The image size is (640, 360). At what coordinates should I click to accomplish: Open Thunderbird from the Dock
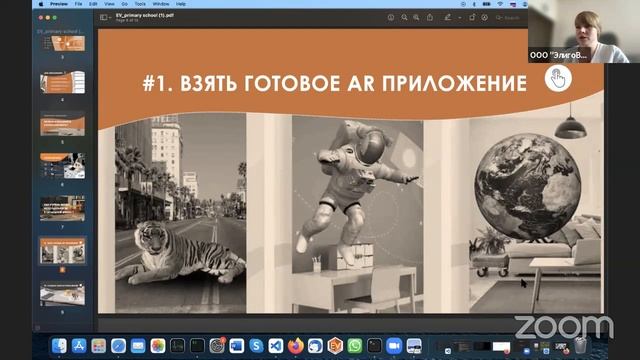click(315, 346)
